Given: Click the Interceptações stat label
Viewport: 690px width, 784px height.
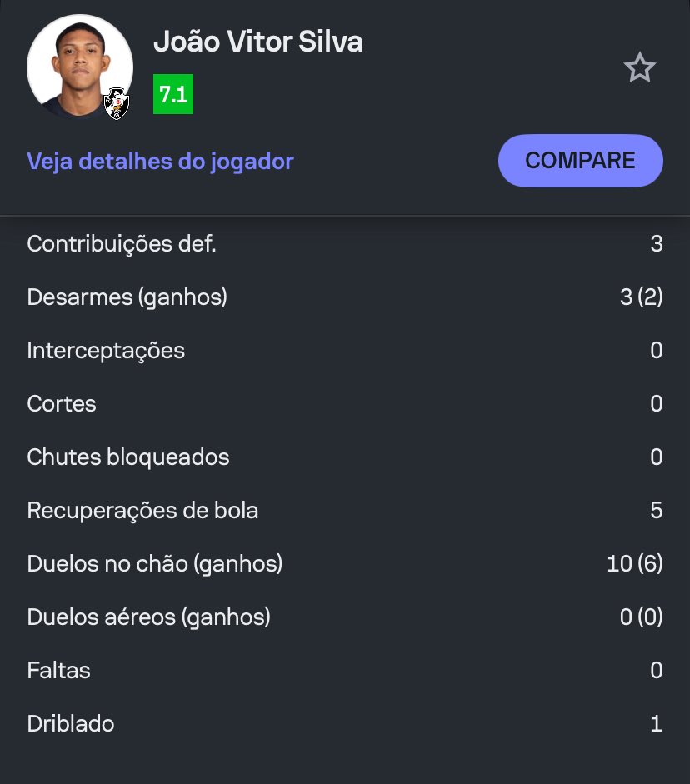Looking at the screenshot, I should pos(106,351).
